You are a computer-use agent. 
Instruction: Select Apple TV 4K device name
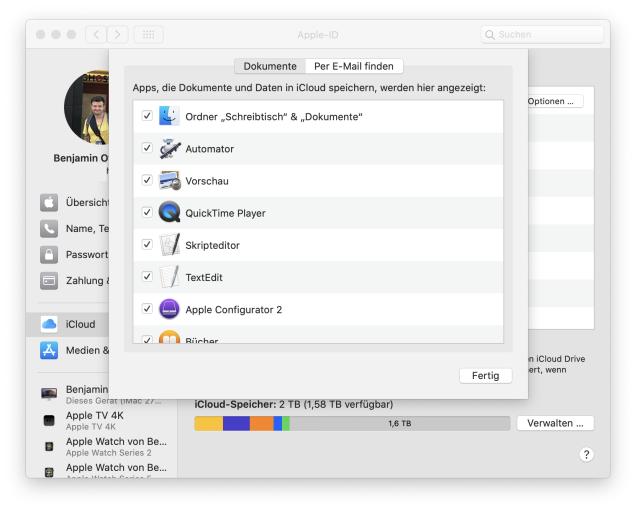tap(95, 415)
